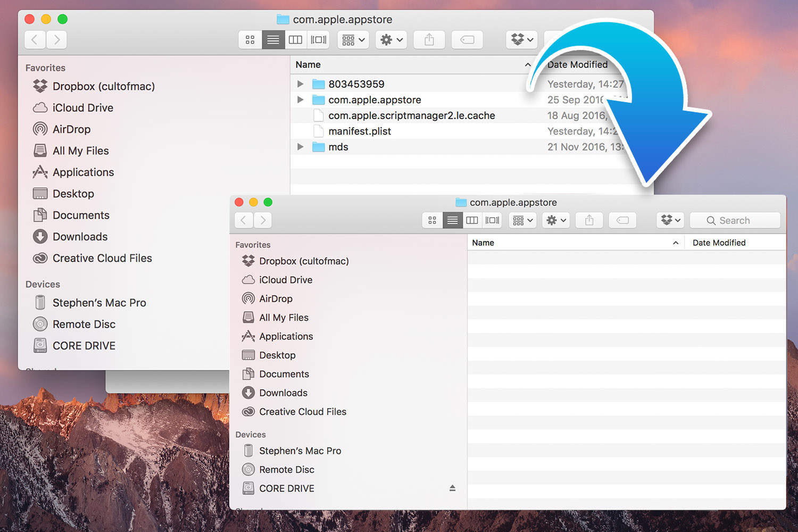Select column view in front window
The width and height of the screenshot is (798, 532).
point(472,220)
